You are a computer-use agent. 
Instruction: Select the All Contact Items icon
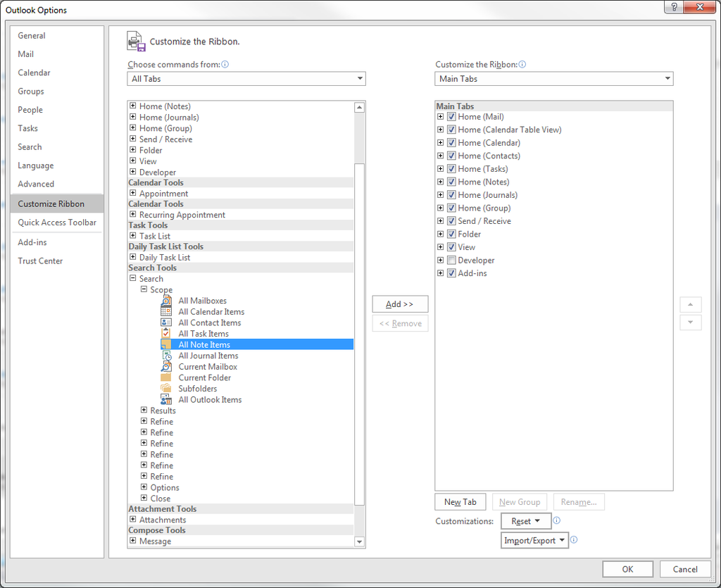[x=166, y=323]
